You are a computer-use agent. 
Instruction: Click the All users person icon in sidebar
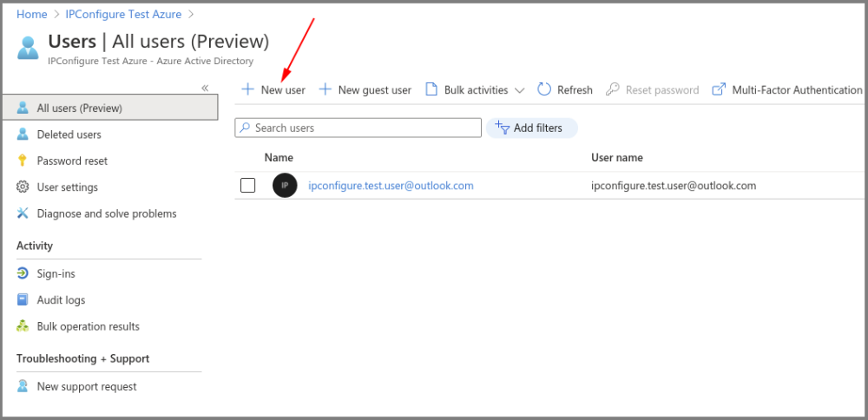pos(23,108)
